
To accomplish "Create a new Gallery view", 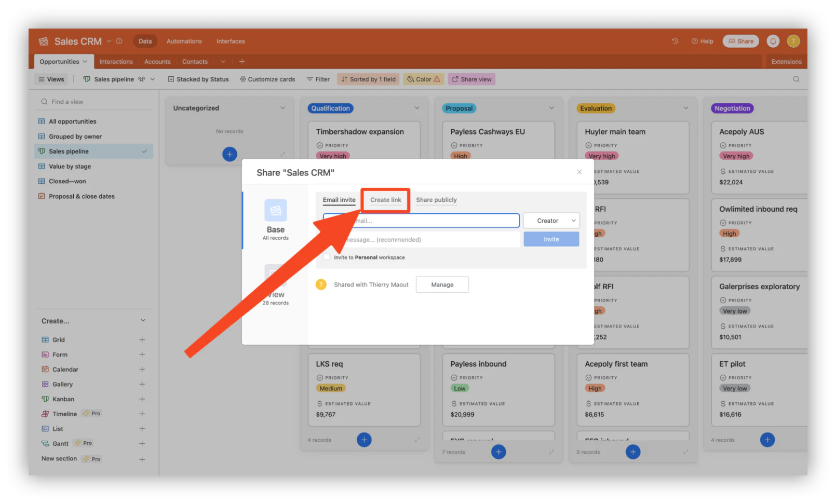I will point(142,384).
